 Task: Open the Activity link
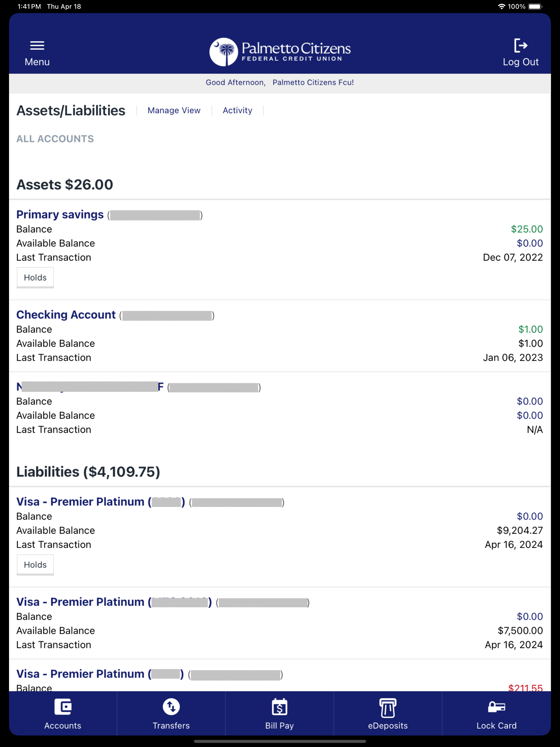237,110
